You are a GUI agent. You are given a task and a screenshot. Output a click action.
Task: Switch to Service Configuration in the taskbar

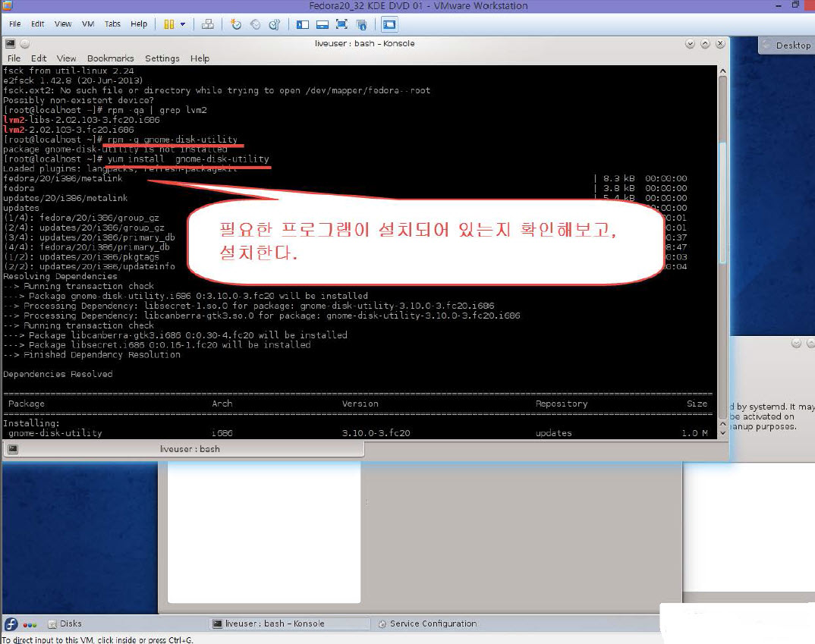[x=427, y=624]
